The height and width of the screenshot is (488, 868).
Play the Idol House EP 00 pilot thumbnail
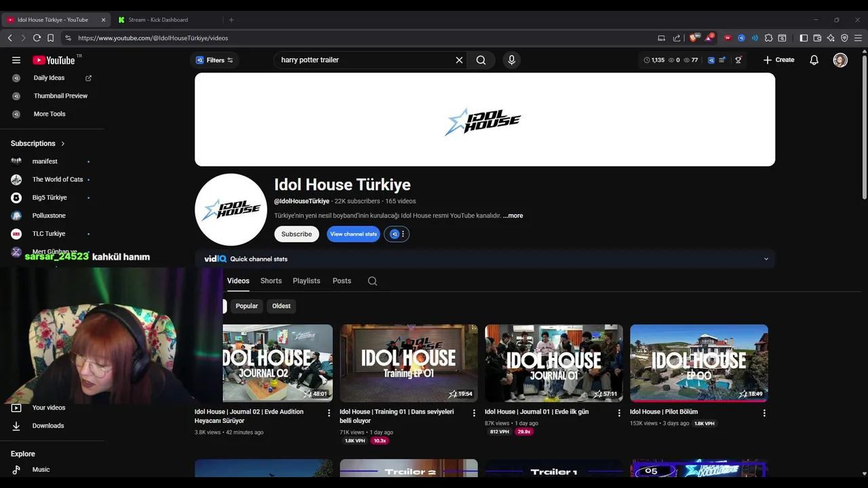tap(699, 363)
